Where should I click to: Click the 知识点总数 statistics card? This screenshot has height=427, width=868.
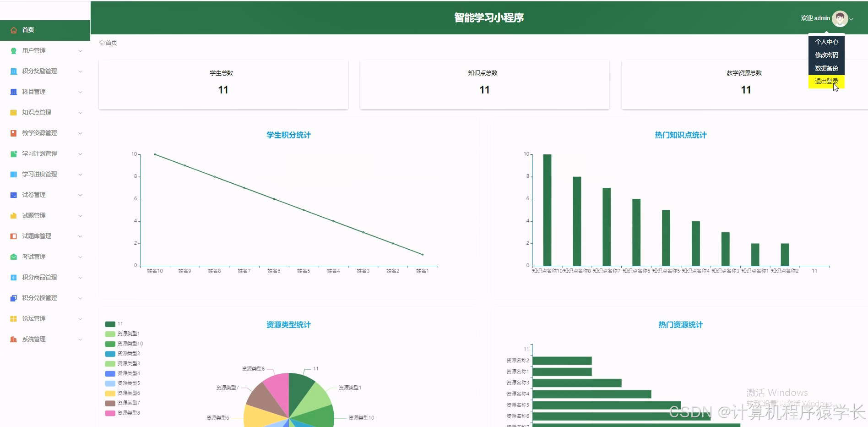coord(485,84)
